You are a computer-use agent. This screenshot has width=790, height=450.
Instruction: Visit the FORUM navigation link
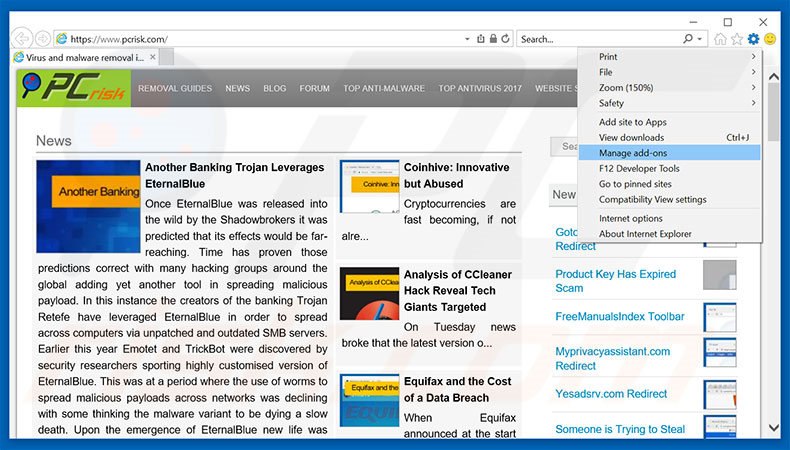pyautogui.click(x=314, y=88)
